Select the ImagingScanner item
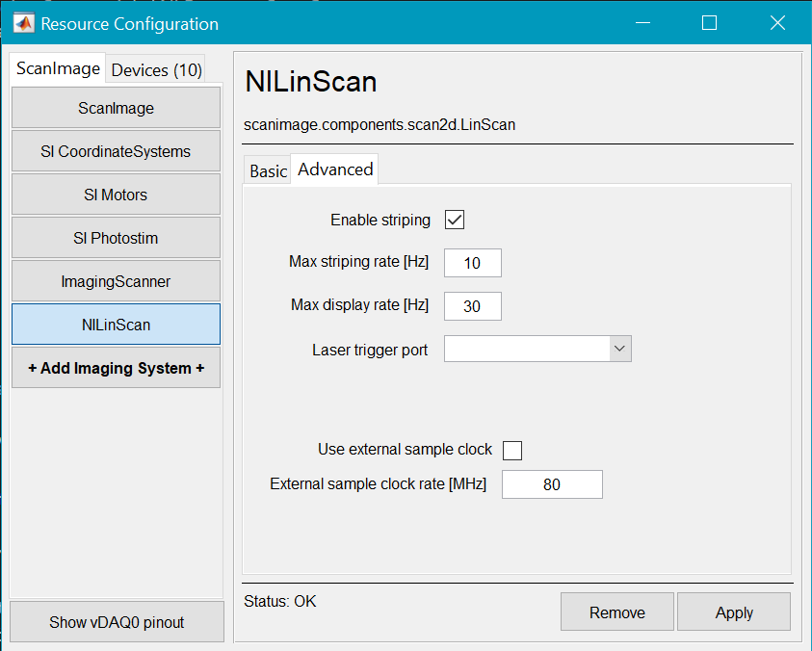Viewport: 812px width, 651px height. coord(116,281)
